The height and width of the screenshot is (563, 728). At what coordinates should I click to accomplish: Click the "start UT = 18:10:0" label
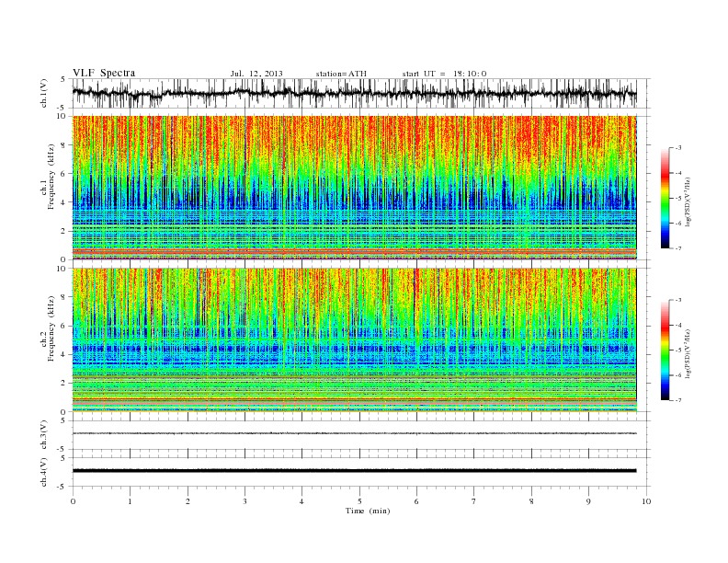click(444, 74)
